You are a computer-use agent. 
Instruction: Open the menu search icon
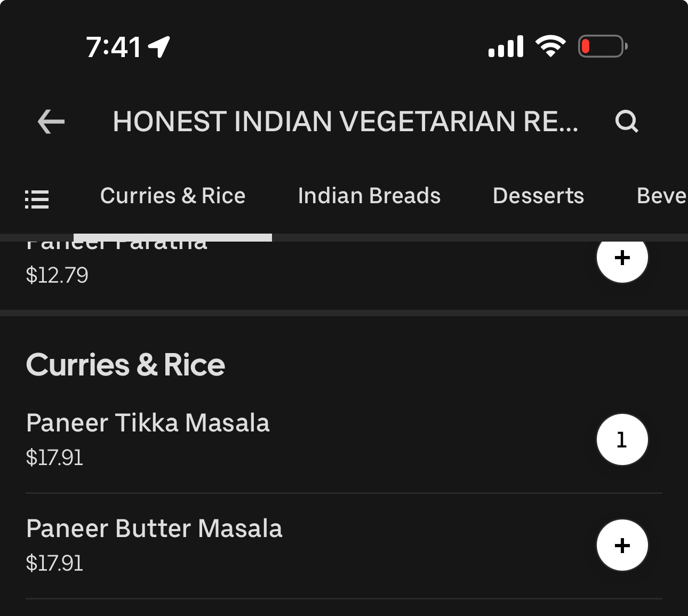pyautogui.click(x=626, y=122)
